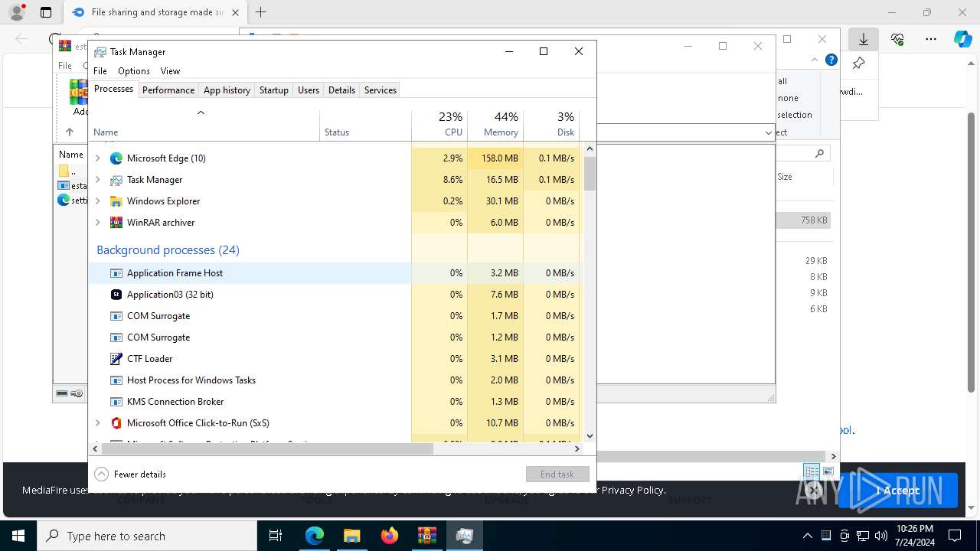Open the View menu in Task Manager
This screenshot has width=980, height=551.
pos(170,70)
